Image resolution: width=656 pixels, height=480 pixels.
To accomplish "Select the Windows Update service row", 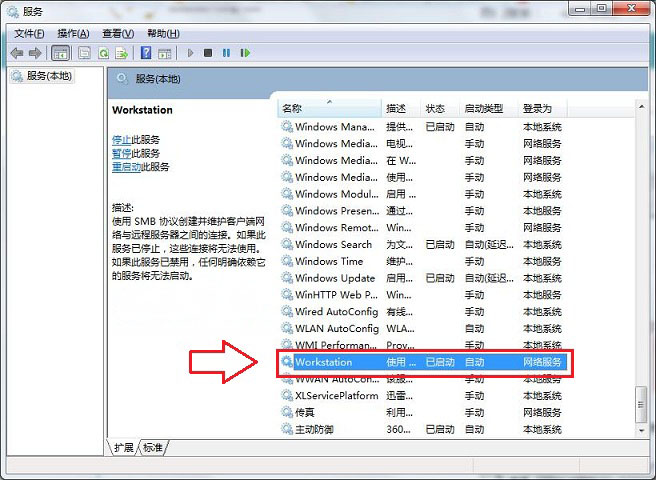I will 423,278.
